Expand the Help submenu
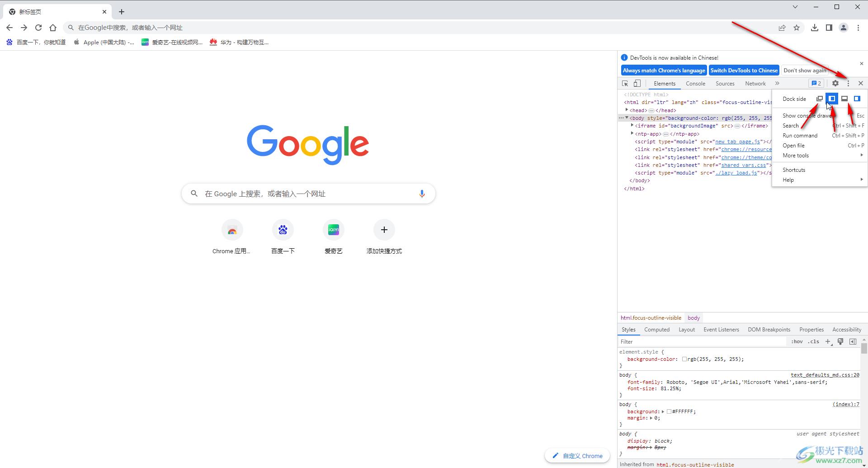The image size is (868, 468). coord(820,180)
